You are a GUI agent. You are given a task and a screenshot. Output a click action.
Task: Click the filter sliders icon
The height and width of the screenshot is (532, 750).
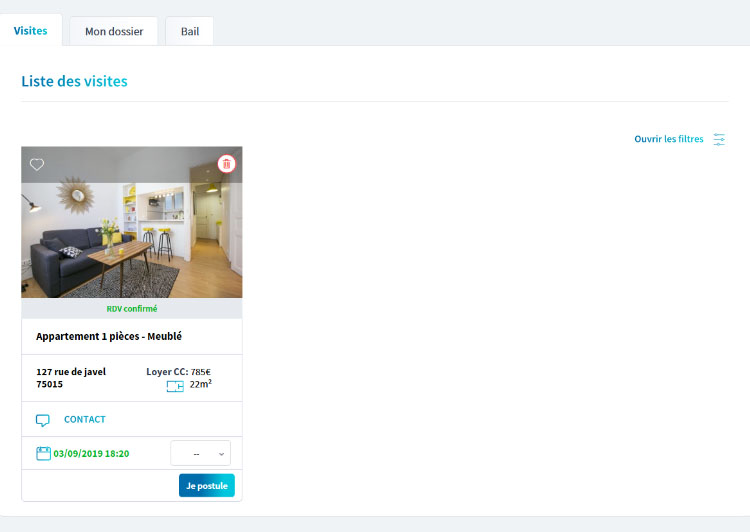(719, 140)
